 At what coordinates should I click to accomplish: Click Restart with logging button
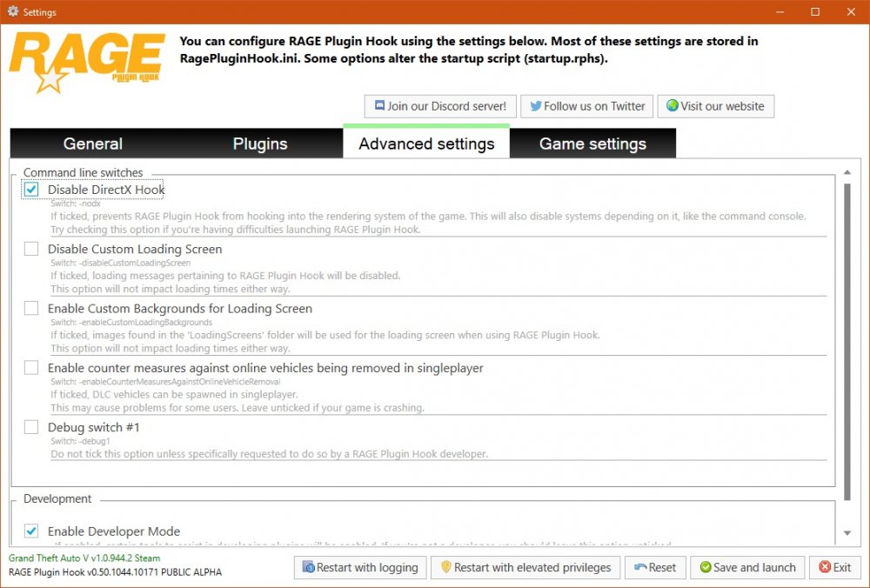(360, 567)
